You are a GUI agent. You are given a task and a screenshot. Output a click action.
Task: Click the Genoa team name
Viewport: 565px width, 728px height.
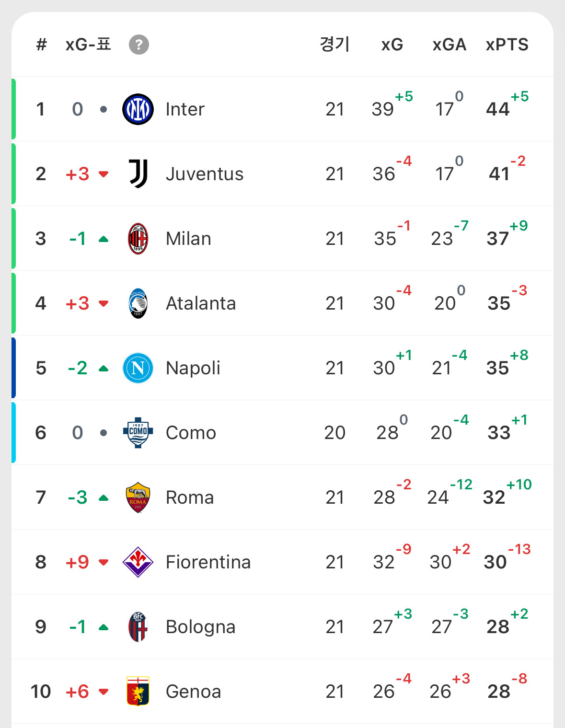coord(193,692)
